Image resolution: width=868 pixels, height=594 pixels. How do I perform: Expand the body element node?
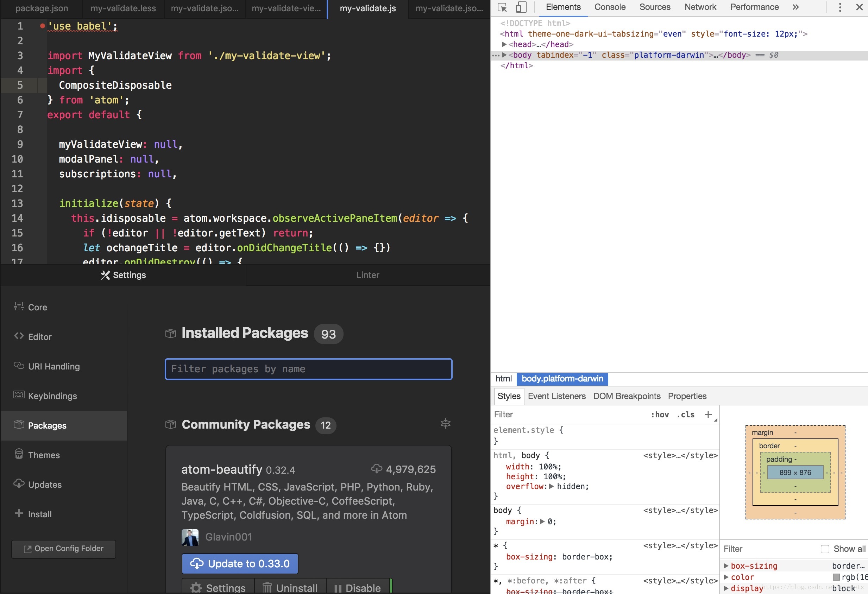click(504, 55)
